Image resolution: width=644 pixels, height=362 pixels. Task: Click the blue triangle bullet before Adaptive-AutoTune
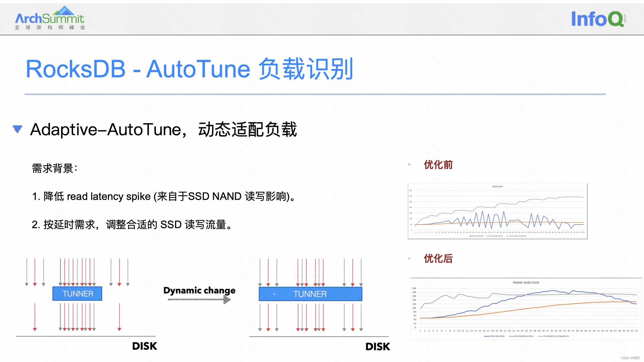click(x=18, y=129)
